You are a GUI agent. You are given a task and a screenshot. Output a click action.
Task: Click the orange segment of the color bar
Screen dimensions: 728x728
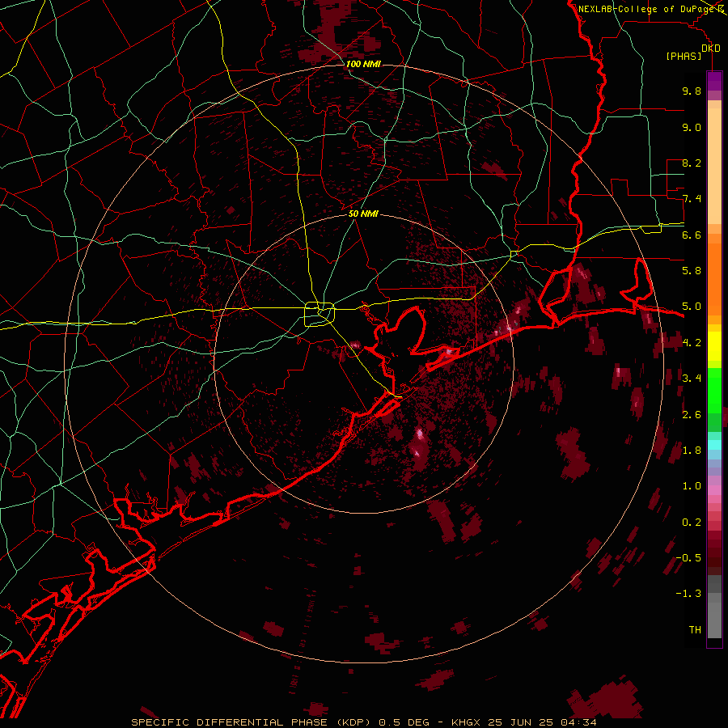pos(714,274)
